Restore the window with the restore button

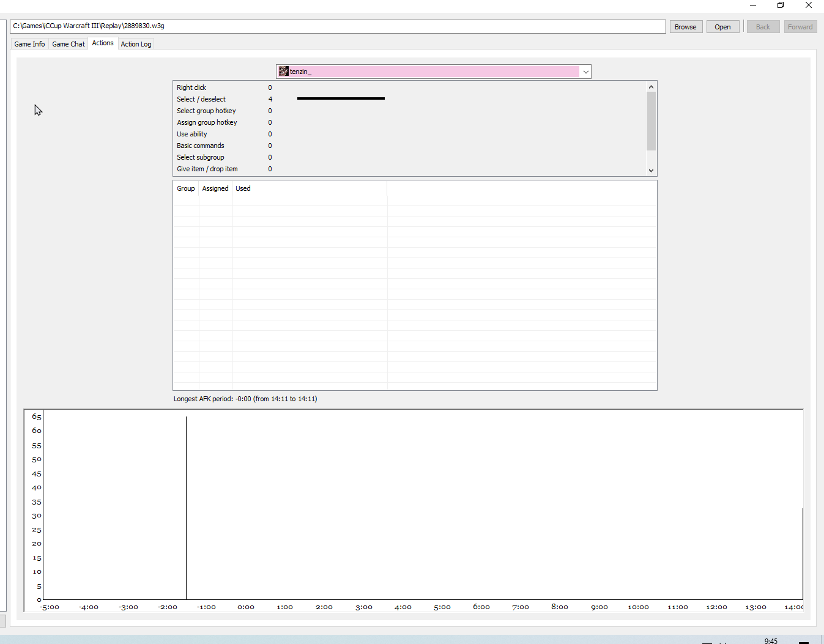781,5
